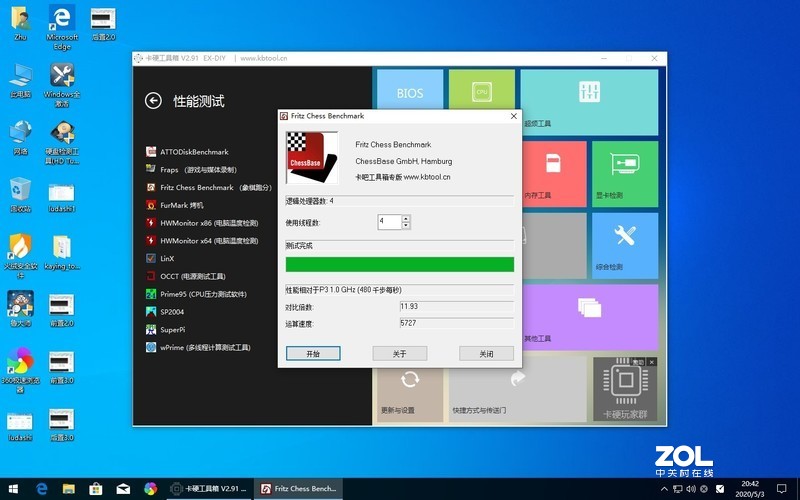
Task: Launch Fraps (游戏与媒体录制) from the list
Action: [x=191, y=169]
